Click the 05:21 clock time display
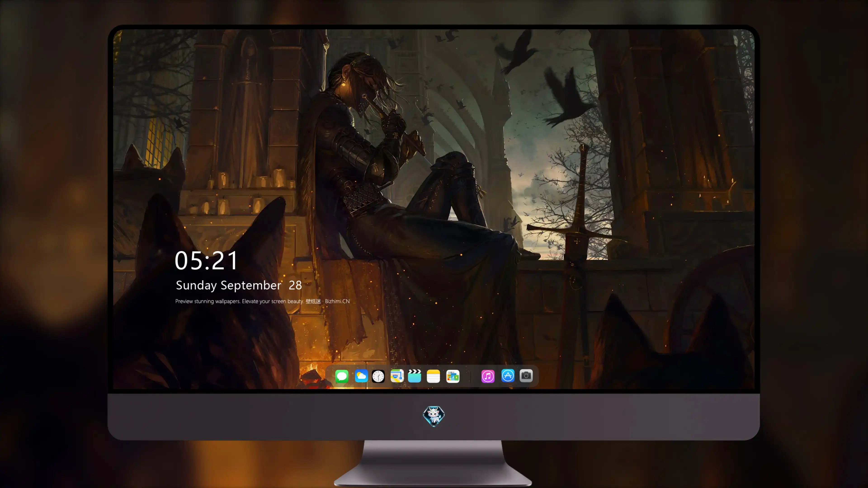The image size is (868, 488). point(206,260)
